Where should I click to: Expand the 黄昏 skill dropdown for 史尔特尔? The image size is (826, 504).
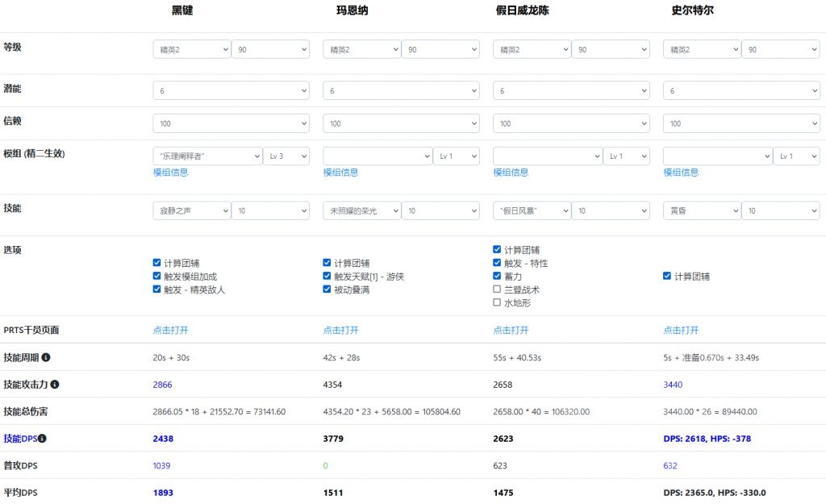tap(701, 210)
